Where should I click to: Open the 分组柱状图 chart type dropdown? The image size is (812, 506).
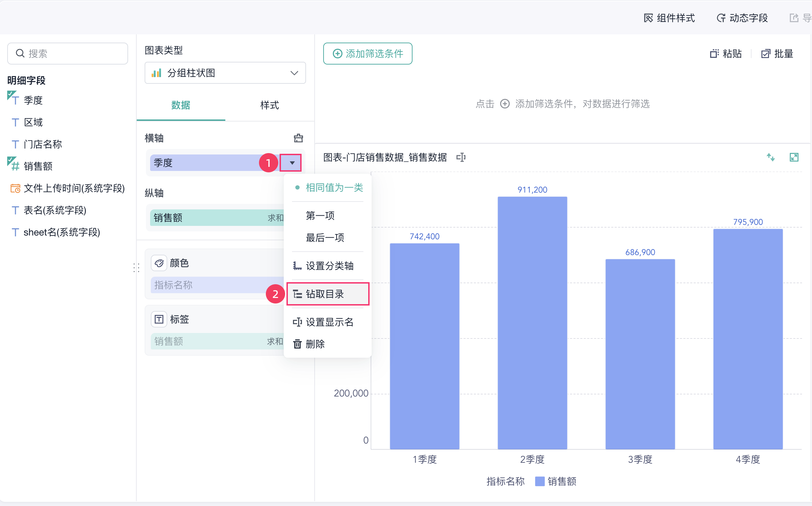coord(225,73)
